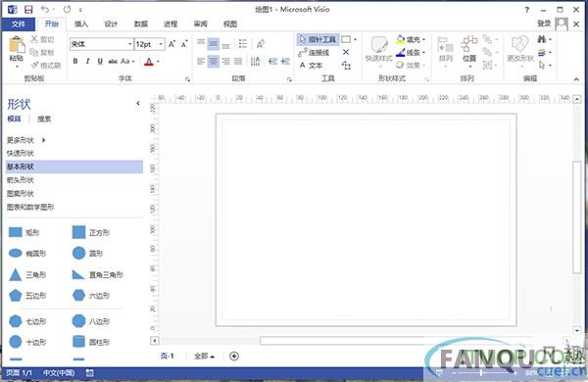
Task: Open the File (文件) tab
Action: [19, 24]
